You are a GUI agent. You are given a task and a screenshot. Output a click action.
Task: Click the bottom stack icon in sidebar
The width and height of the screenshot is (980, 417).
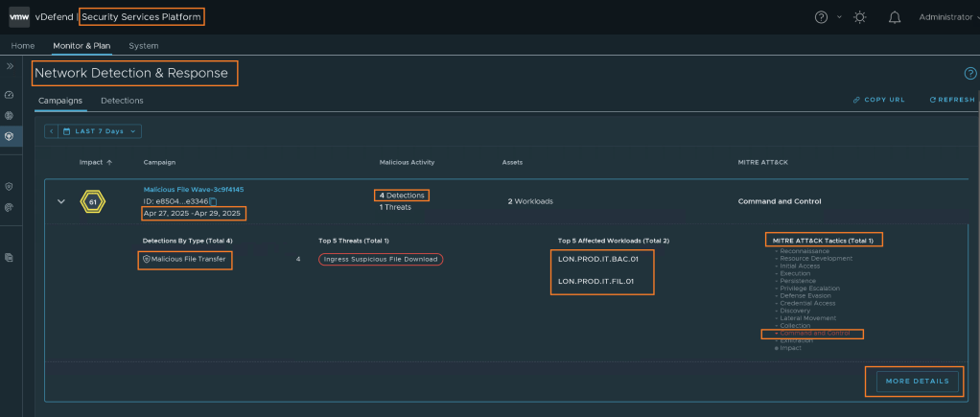(10, 257)
